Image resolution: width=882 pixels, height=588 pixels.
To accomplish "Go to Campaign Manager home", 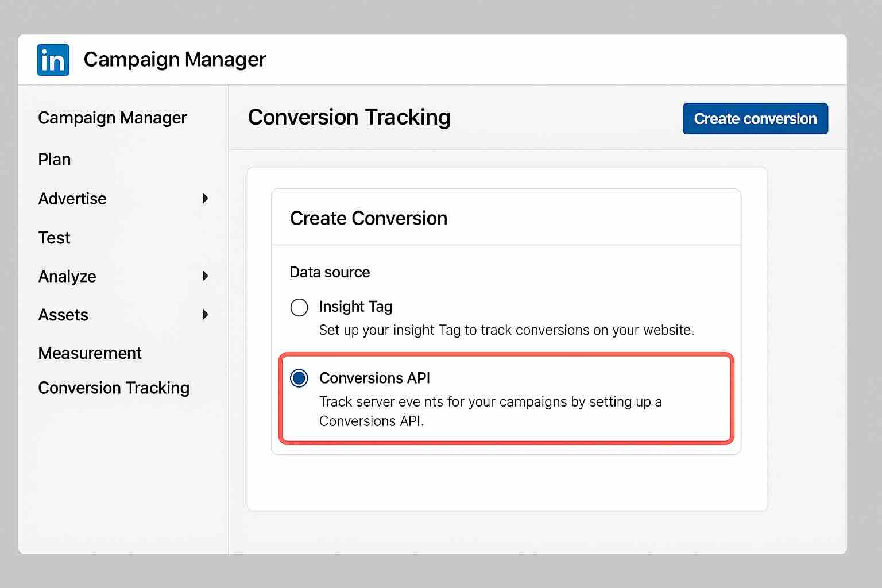I will click(x=112, y=118).
